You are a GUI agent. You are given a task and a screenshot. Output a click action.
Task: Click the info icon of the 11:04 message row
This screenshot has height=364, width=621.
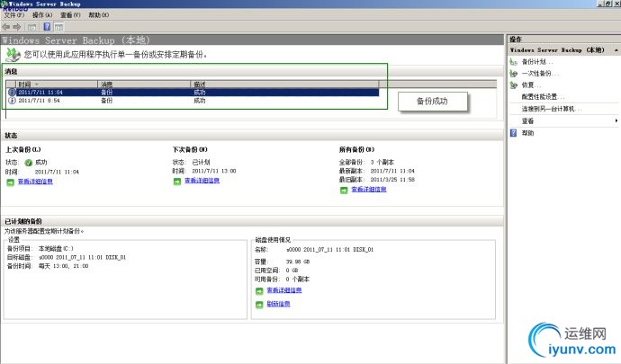tap(12, 93)
